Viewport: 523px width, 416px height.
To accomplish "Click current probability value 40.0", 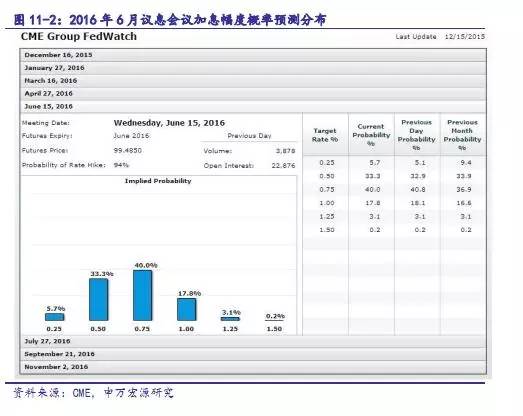I will pyautogui.click(x=373, y=189).
